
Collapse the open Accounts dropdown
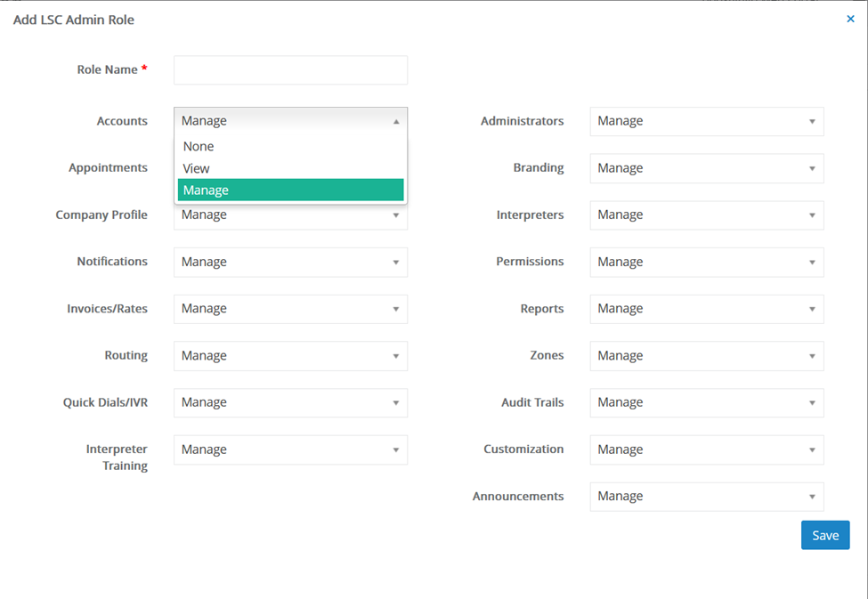tap(290, 121)
